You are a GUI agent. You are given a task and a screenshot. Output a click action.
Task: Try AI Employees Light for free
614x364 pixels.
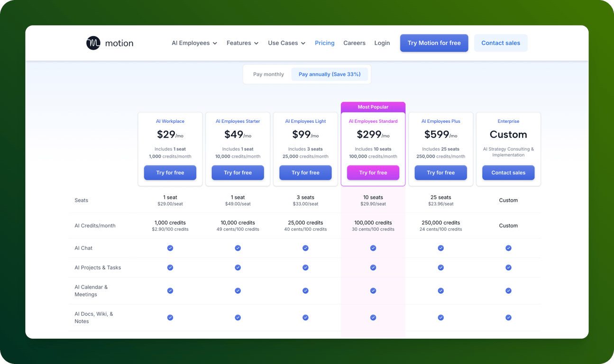(305, 173)
